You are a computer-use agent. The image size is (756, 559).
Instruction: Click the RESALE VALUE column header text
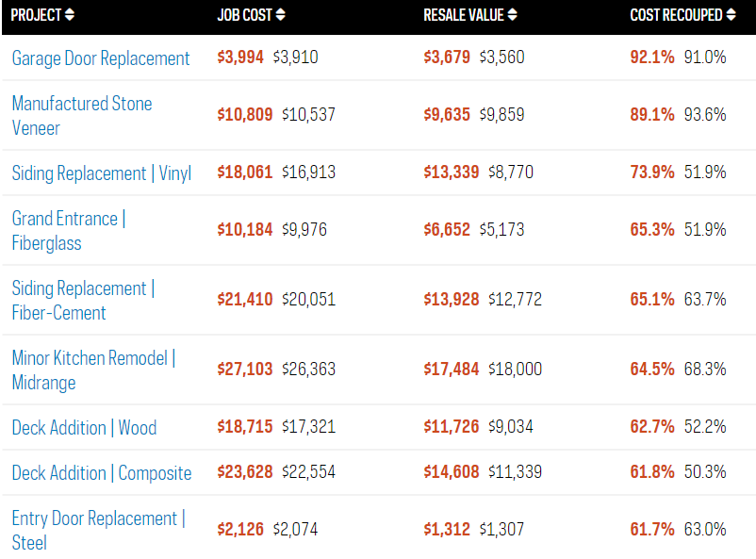(464, 15)
